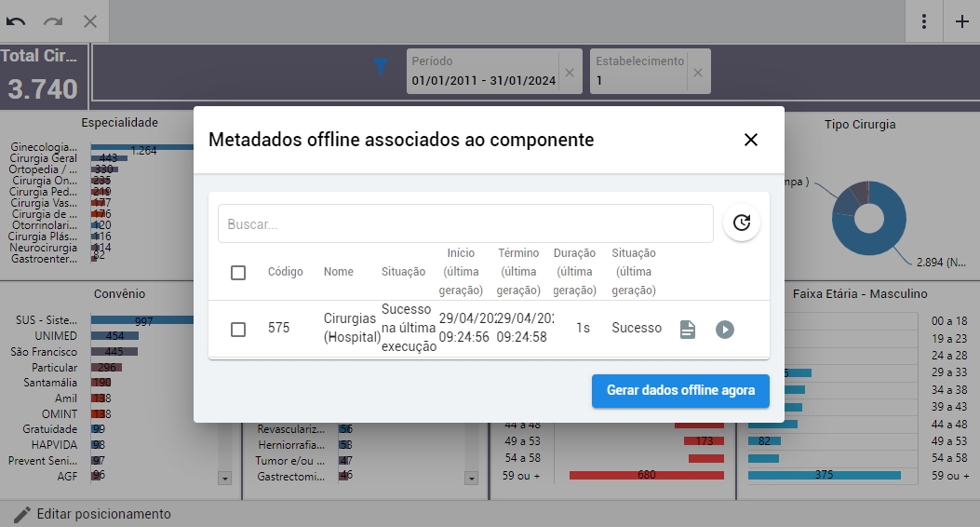The image size is (980, 527).
Task: Click the plus add component icon
Action: [961, 21]
